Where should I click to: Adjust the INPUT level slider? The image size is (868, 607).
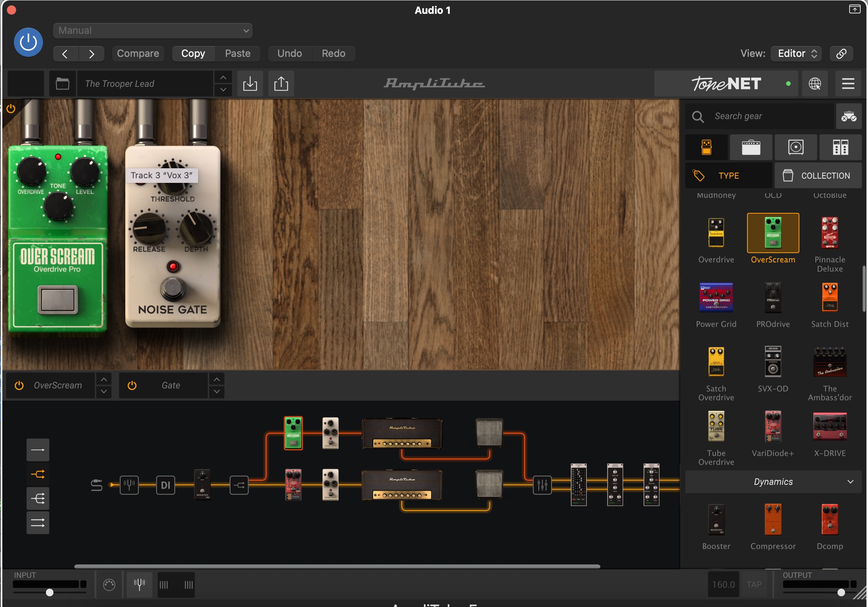point(50,592)
